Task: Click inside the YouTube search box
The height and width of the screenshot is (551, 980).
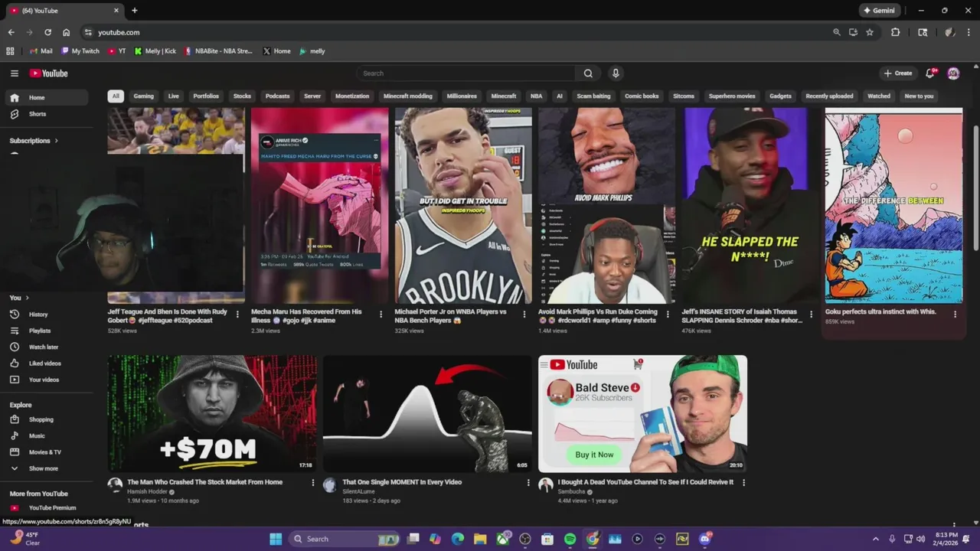Action: pos(465,73)
